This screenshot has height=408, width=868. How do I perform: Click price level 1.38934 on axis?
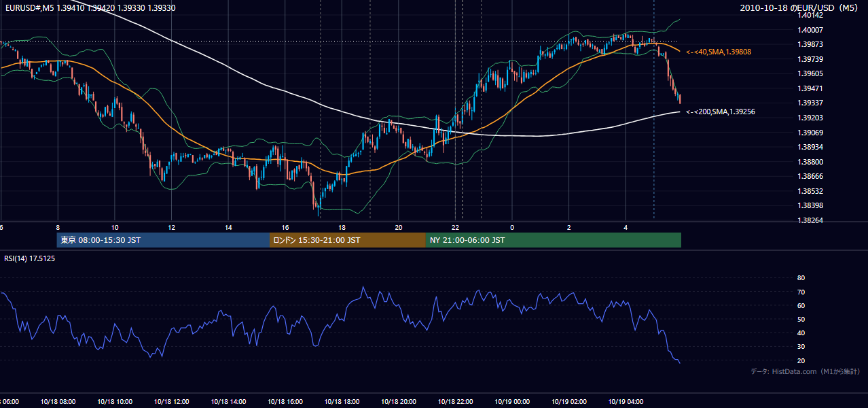point(811,147)
